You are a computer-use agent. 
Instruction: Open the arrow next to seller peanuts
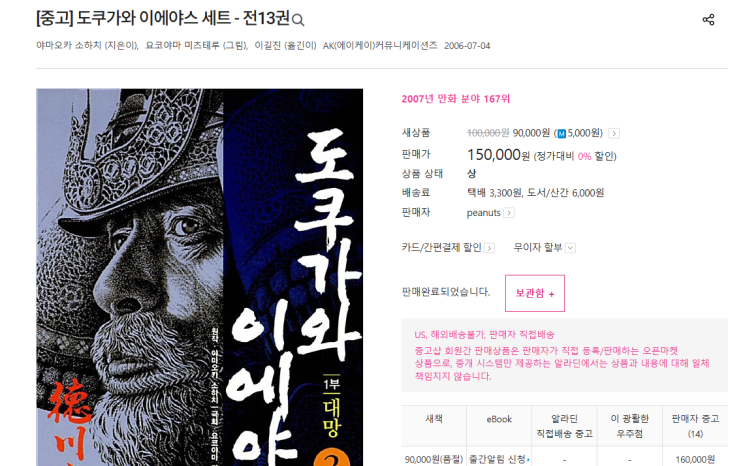point(509,213)
